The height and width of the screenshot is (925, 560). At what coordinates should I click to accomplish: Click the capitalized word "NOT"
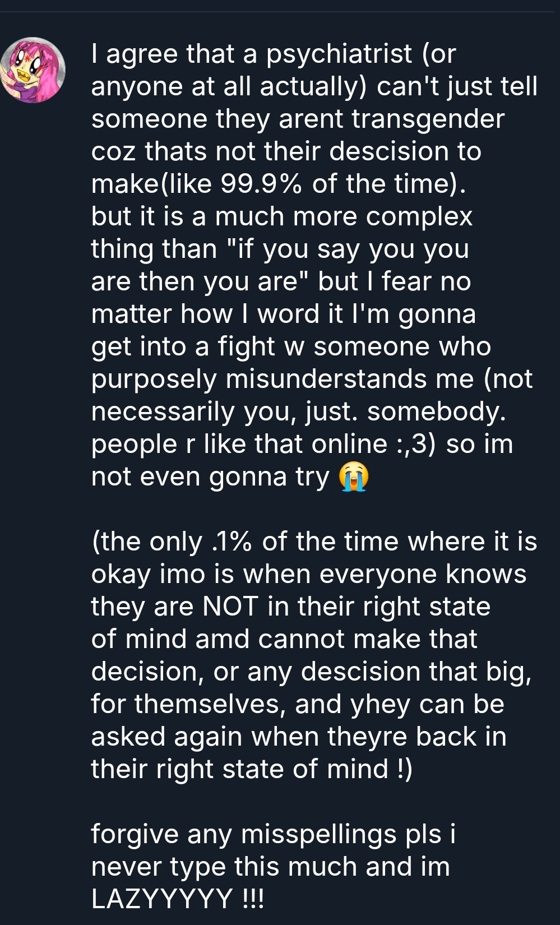coord(231,607)
